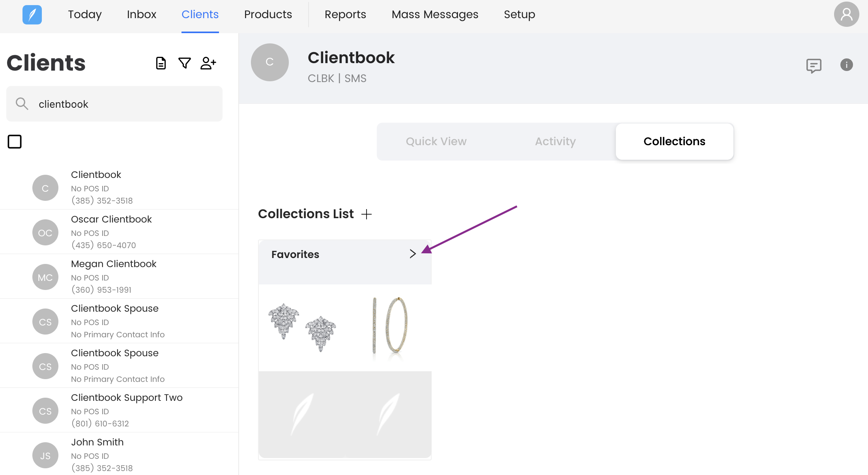Switch to the Activity tab
Image resolution: width=868 pixels, height=475 pixels.
555,141
